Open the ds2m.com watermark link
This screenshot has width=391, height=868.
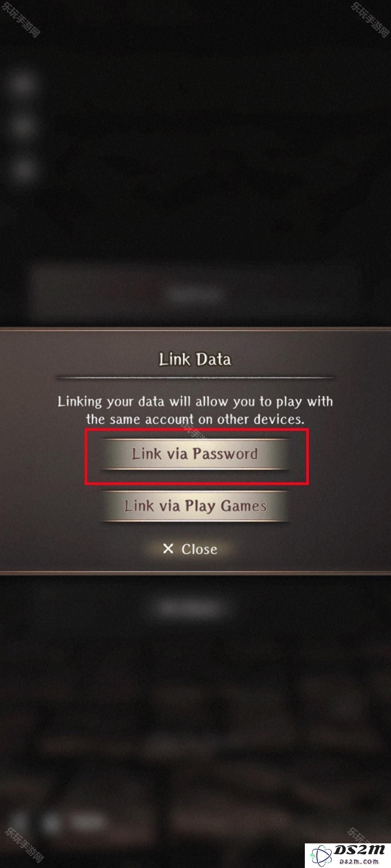click(359, 861)
